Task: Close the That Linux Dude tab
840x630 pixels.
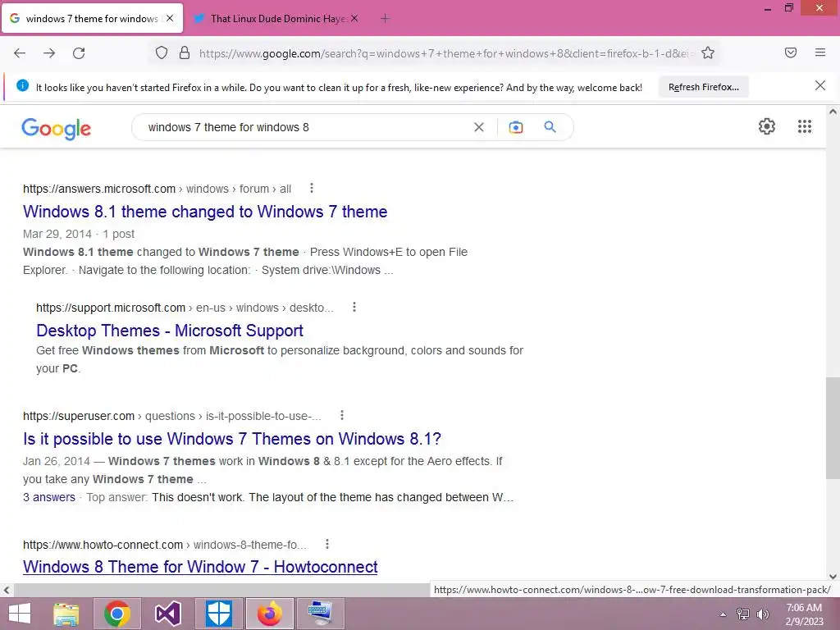Action: (354, 18)
